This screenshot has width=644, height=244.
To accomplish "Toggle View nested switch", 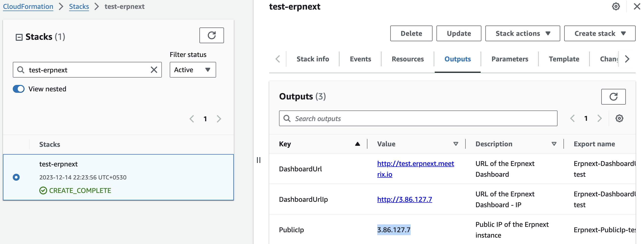I will pyautogui.click(x=19, y=89).
